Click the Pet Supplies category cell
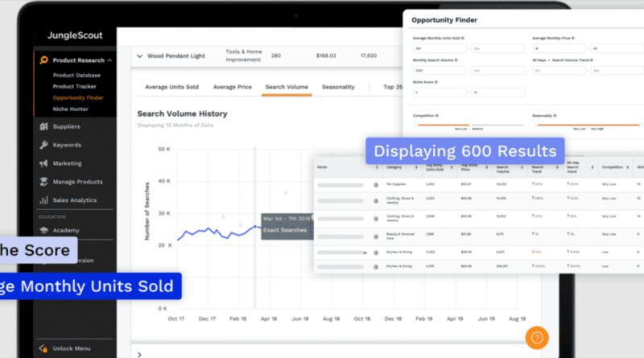 396,184
